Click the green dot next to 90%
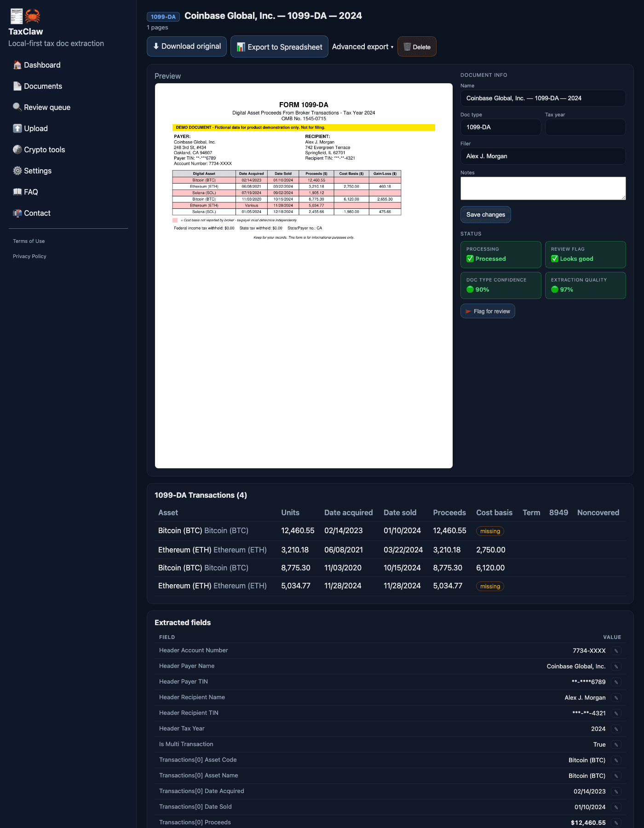Screen dimensions: 644x828 (470, 289)
